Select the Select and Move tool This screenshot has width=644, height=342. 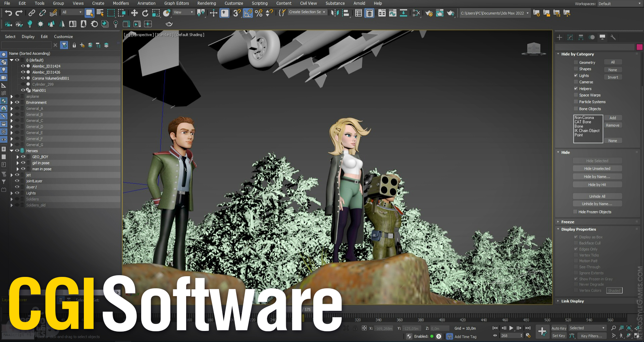[x=134, y=13]
